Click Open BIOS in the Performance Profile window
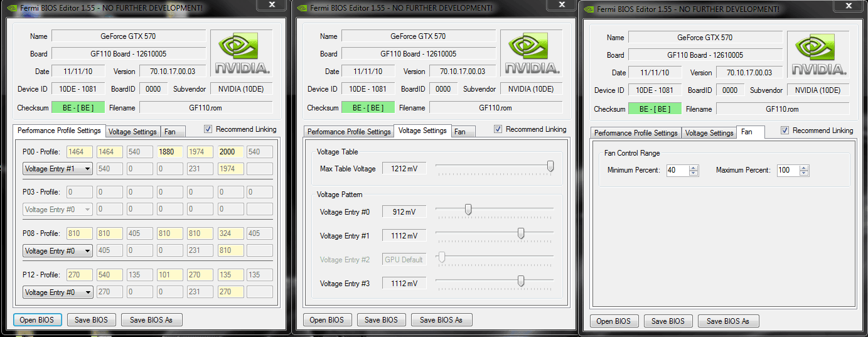This screenshot has height=337, width=868. click(38, 319)
